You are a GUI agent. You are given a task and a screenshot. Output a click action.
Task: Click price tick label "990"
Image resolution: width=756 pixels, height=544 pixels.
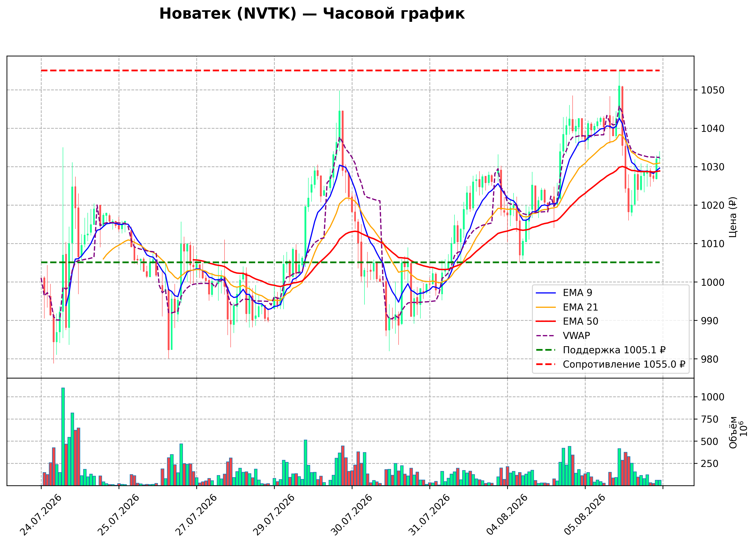point(710,321)
